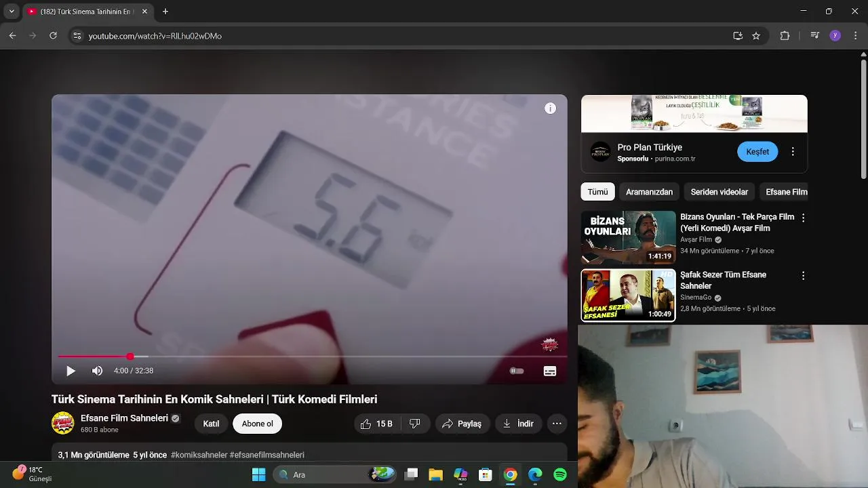The height and width of the screenshot is (488, 868).
Task: Reload the page with refresh icon
Action: pos(53,36)
